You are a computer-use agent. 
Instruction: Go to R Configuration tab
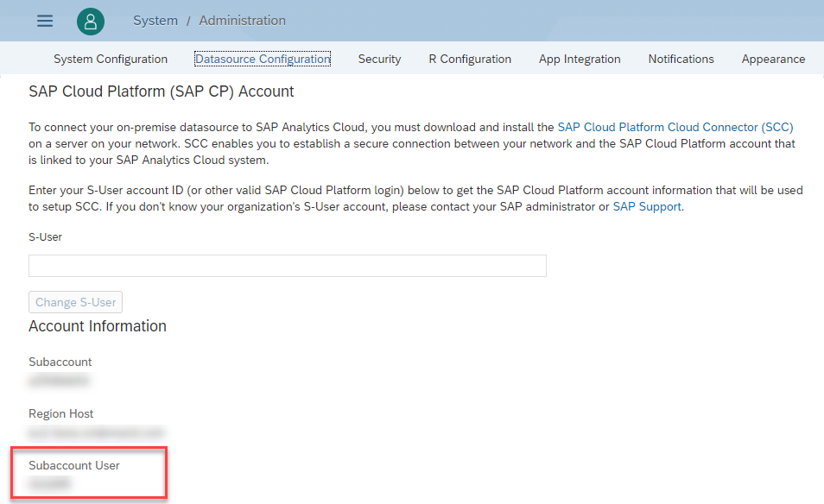(x=470, y=59)
